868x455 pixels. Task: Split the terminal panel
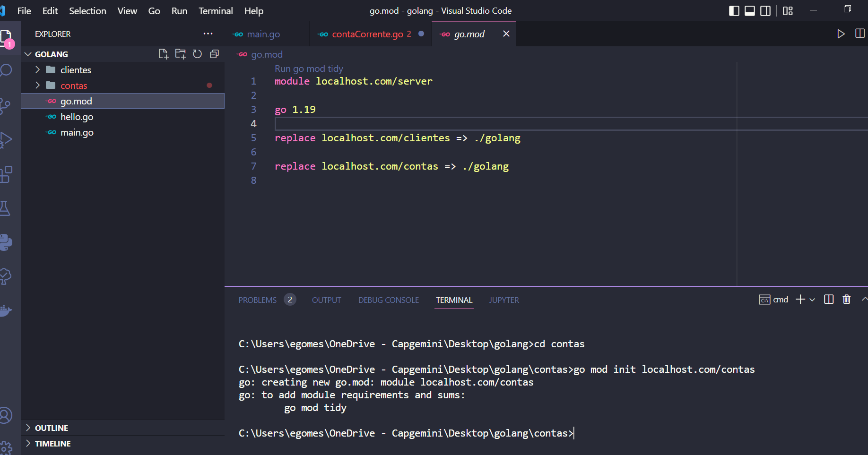[829, 300]
